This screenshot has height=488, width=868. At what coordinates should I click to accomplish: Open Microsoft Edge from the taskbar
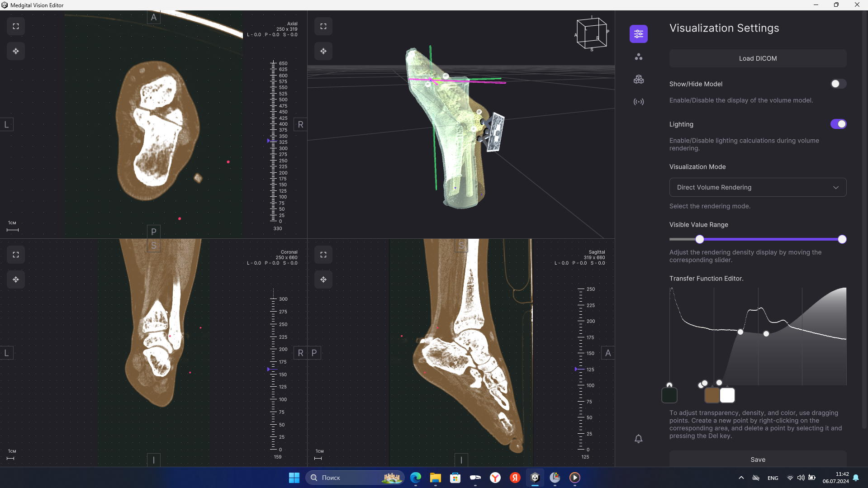click(415, 478)
